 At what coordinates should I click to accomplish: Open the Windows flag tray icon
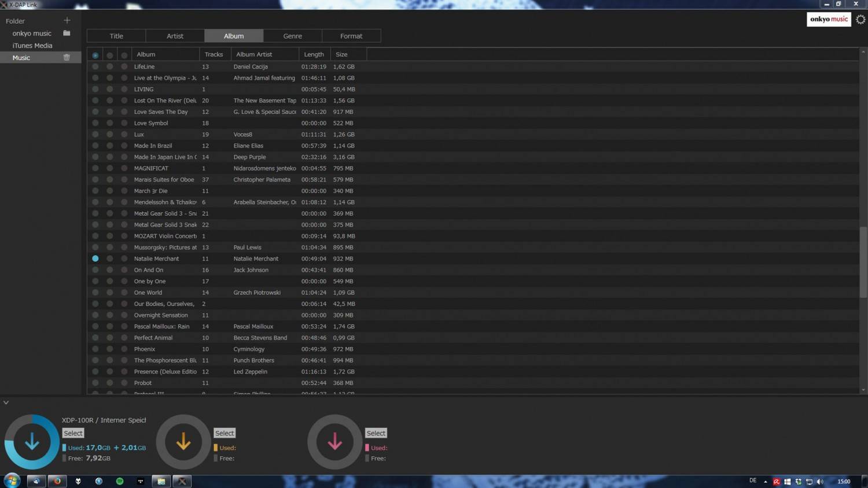pos(787,481)
